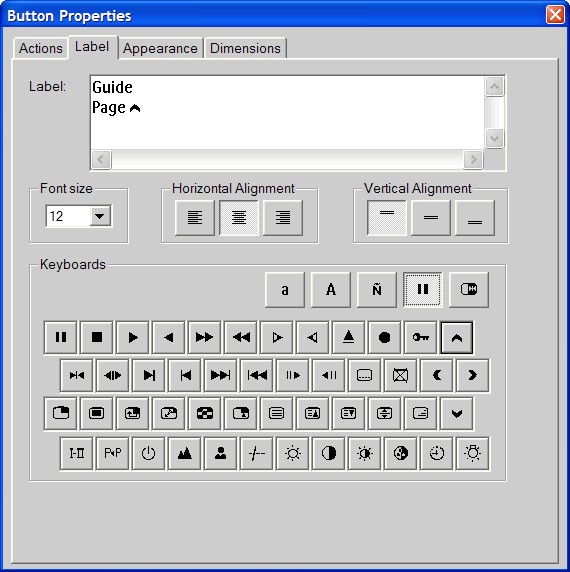Insert the fast-forward double arrow symbol

pyautogui.click(x=205, y=337)
